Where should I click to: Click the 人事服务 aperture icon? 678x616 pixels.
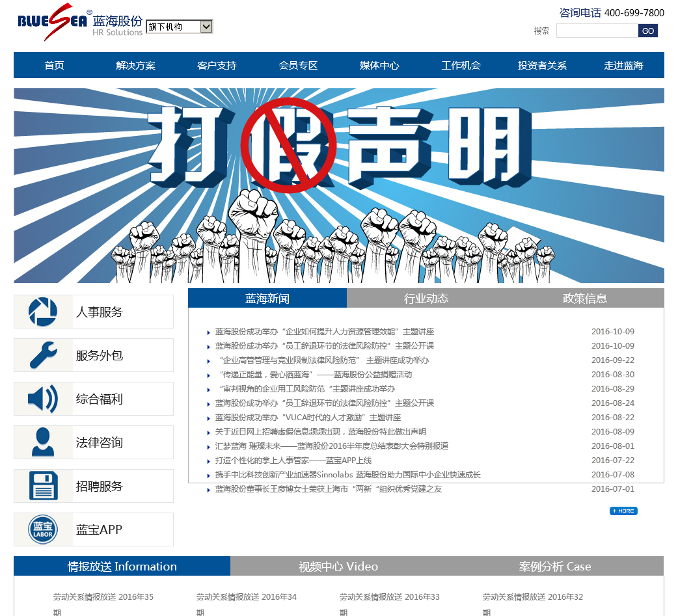tap(43, 312)
